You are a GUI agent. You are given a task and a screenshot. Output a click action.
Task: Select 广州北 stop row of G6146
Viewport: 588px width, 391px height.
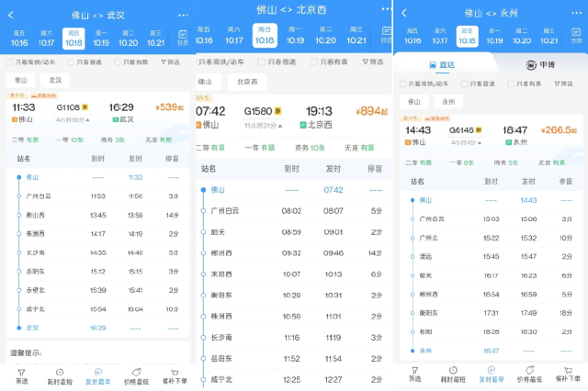[492, 238]
